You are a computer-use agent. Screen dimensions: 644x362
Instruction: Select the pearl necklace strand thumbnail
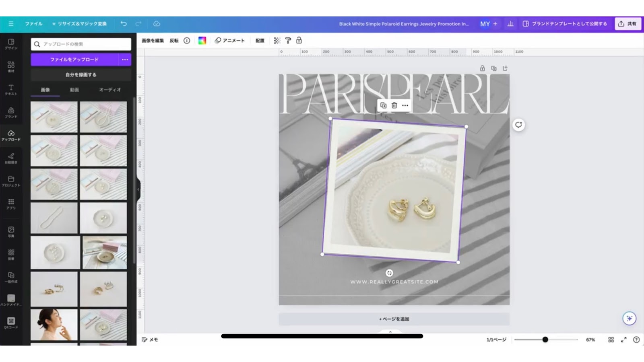click(54, 218)
